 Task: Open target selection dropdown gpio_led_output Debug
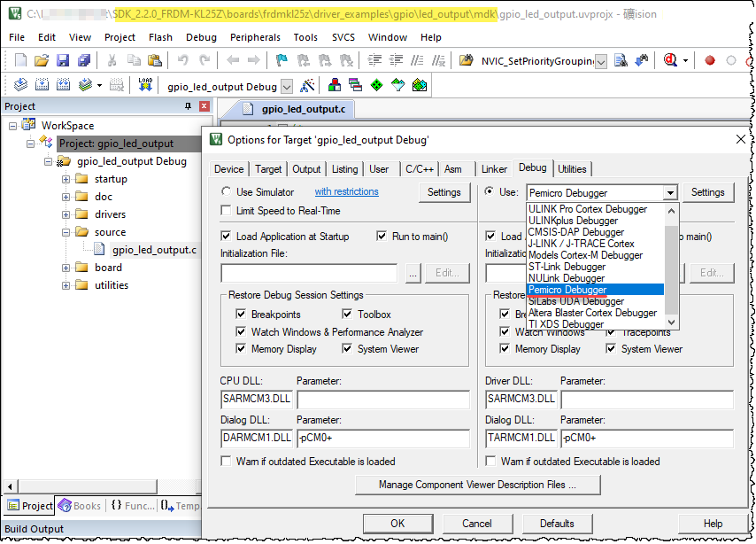[287, 87]
